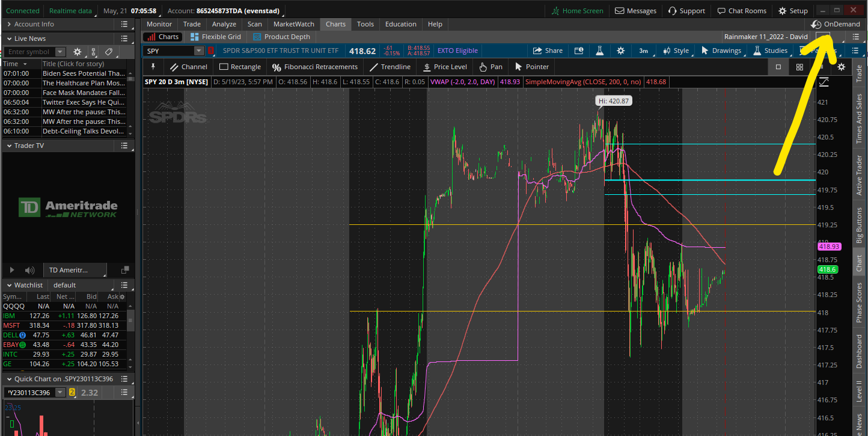The width and height of the screenshot is (868, 436).
Task: Open Chat Rooms
Action: [x=742, y=11]
